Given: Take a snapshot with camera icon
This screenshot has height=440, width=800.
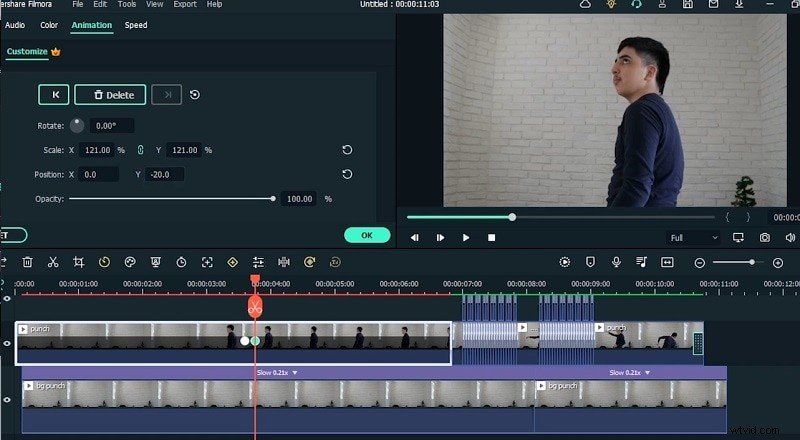Looking at the screenshot, I should tap(764, 238).
